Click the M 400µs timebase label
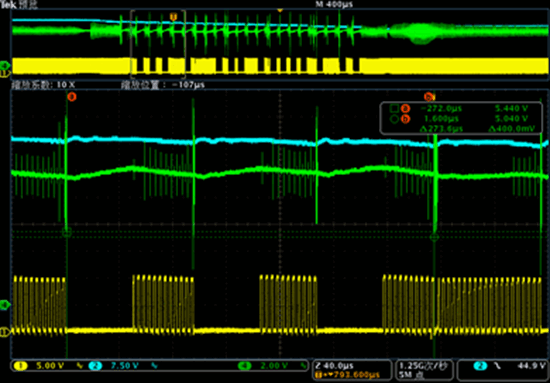This screenshot has height=383, width=550. 334,4
